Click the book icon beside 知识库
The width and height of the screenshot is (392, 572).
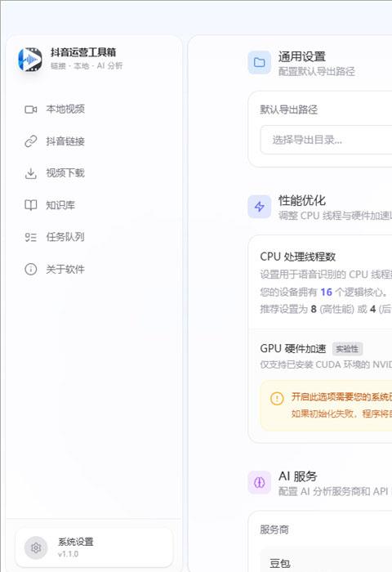coord(31,205)
